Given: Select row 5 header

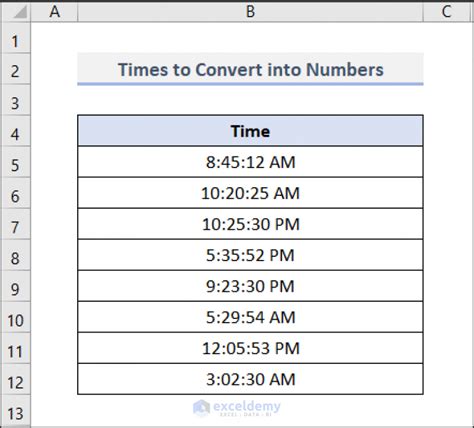Looking at the screenshot, I should pos(16,162).
